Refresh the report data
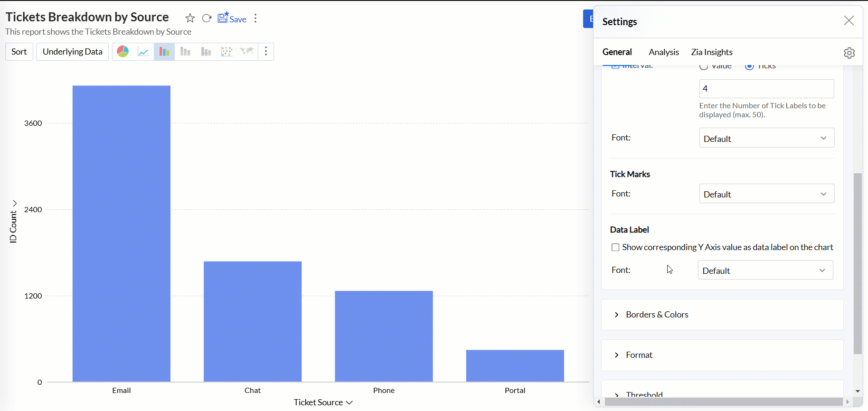868x411 pixels. pyautogui.click(x=207, y=19)
